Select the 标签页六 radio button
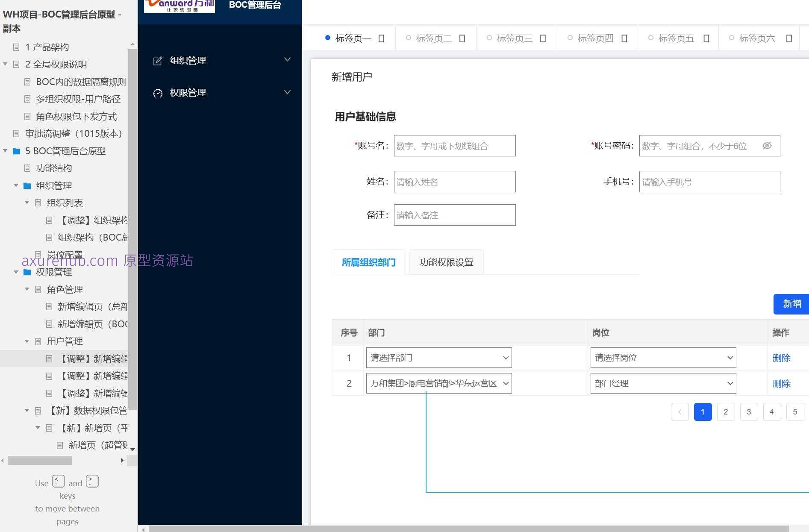Viewport: 809px width, 532px height. [732, 38]
